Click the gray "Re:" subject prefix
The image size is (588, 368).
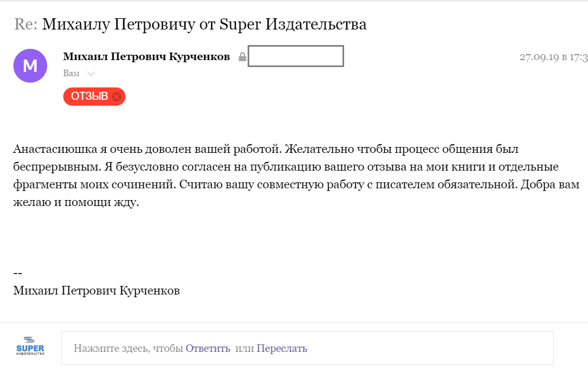point(26,24)
